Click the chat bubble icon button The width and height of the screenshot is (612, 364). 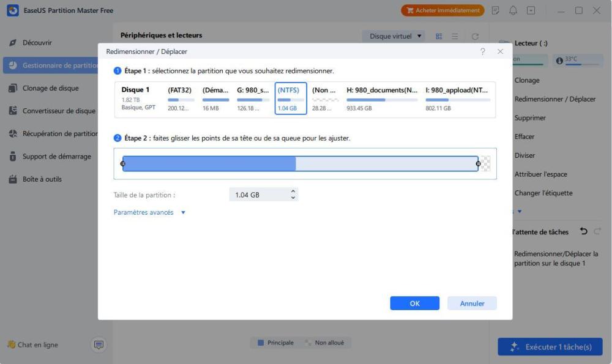point(99,344)
